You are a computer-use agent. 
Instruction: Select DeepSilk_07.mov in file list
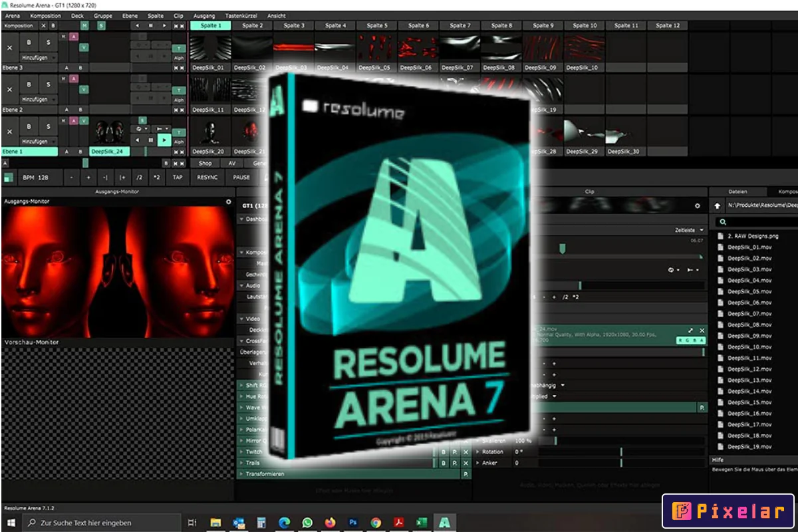tap(749, 314)
